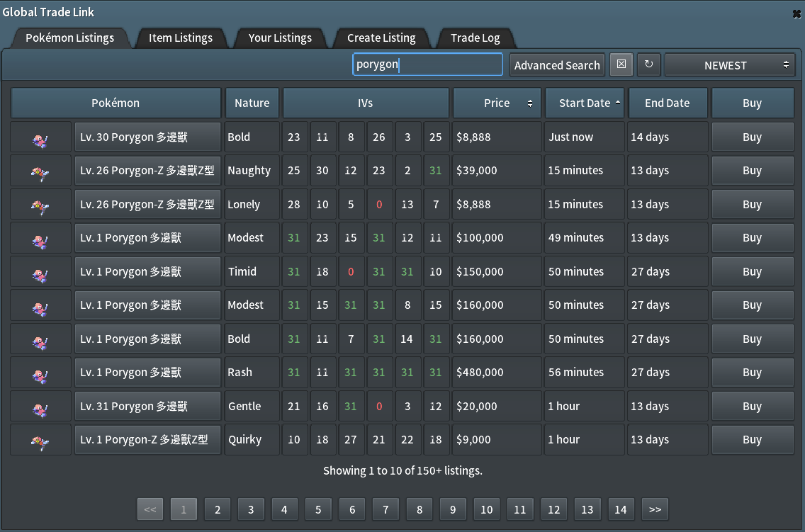Image resolution: width=805 pixels, height=532 pixels.
Task: Go to the Create Listing tab
Action: click(x=381, y=38)
